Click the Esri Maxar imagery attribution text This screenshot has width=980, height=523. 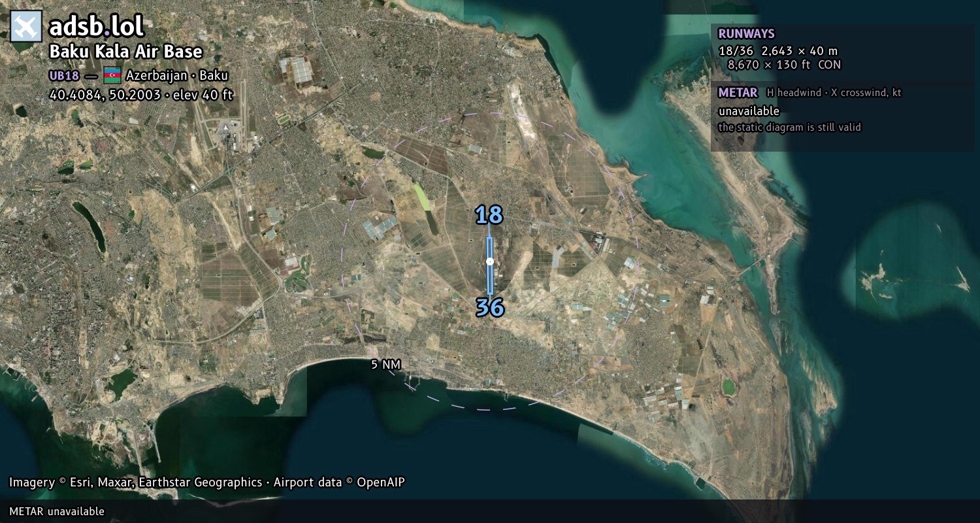click(206, 482)
